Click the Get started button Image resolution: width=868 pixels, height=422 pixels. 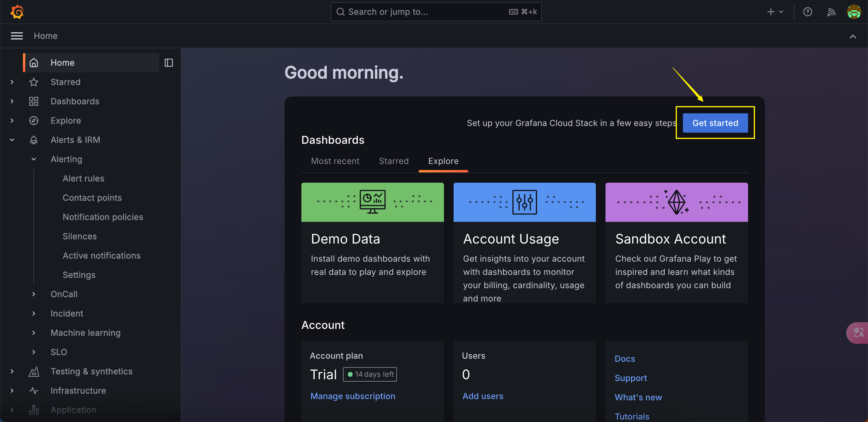pyautogui.click(x=715, y=123)
